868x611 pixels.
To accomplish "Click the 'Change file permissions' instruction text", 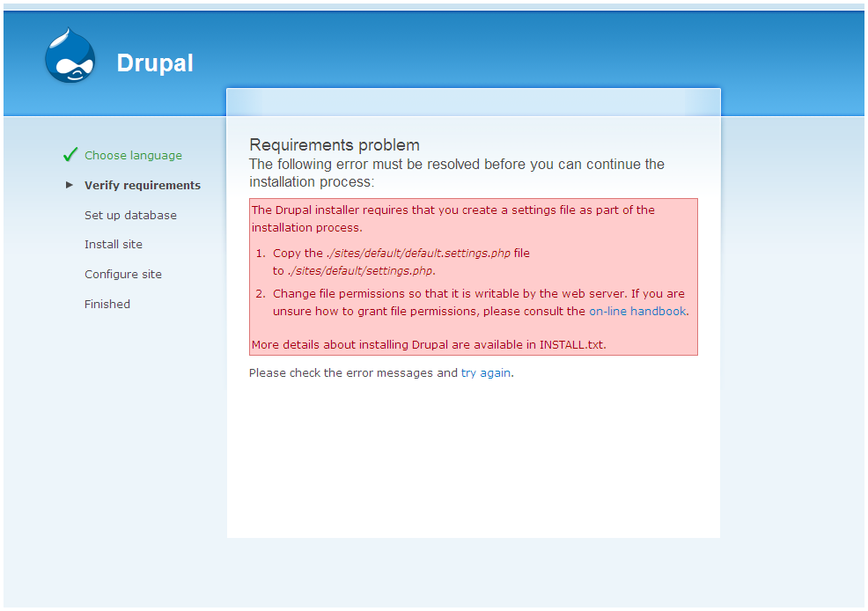I will 481,302.
